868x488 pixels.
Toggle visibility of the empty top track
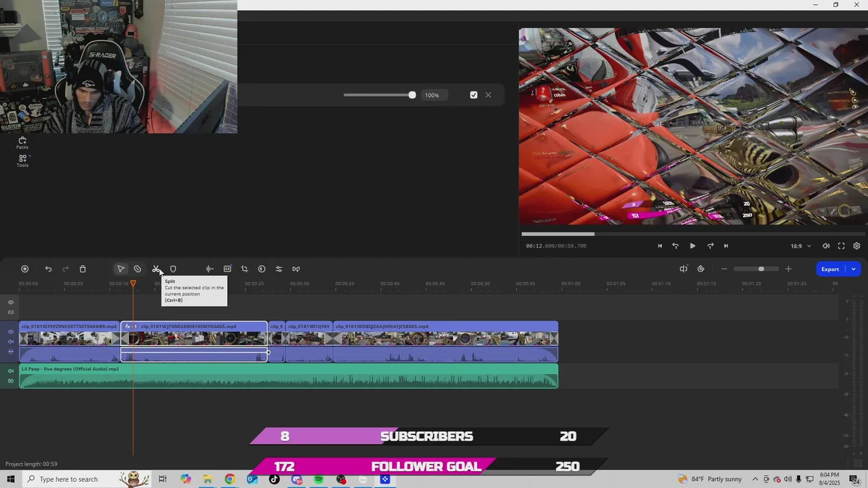click(x=11, y=302)
